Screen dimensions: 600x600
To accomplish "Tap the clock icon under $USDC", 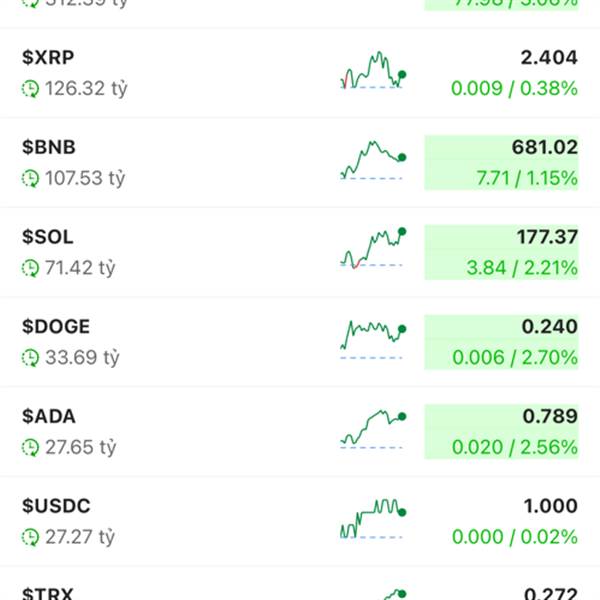I will pyautogui.click(x=31, y=537).
